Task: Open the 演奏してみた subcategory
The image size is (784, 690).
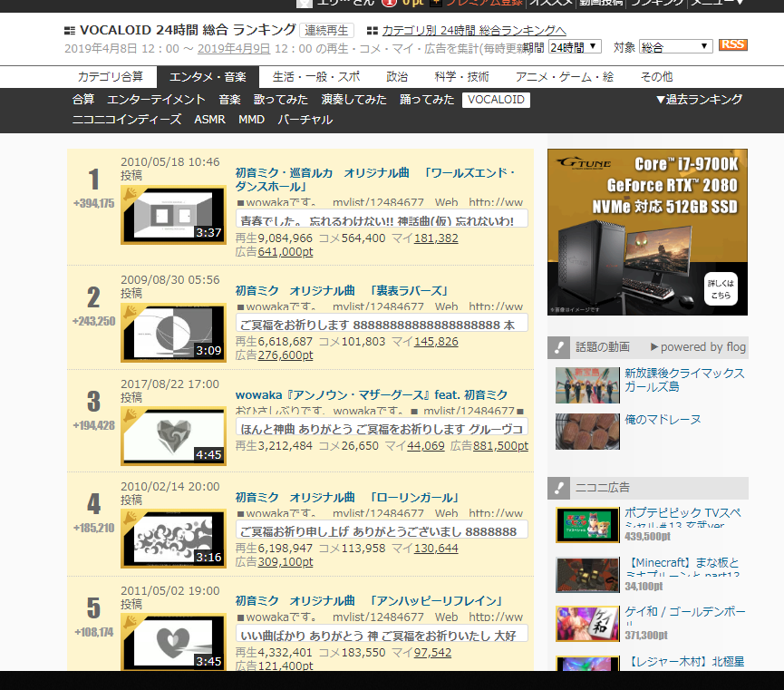Action: 354,100
